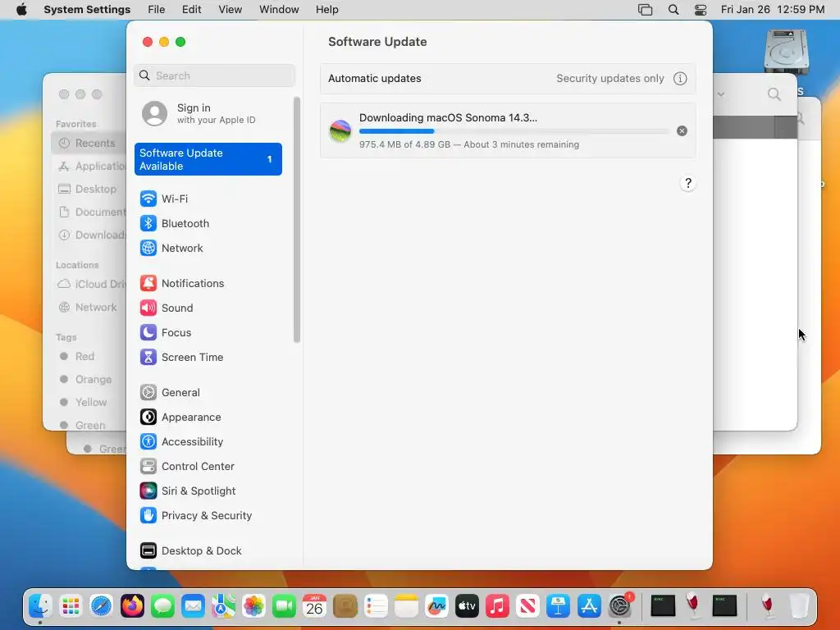The width and height of the screenshot is (840, 630).
Task: Select Recents in the Finder window sidebar
Action: pos(89,143)
